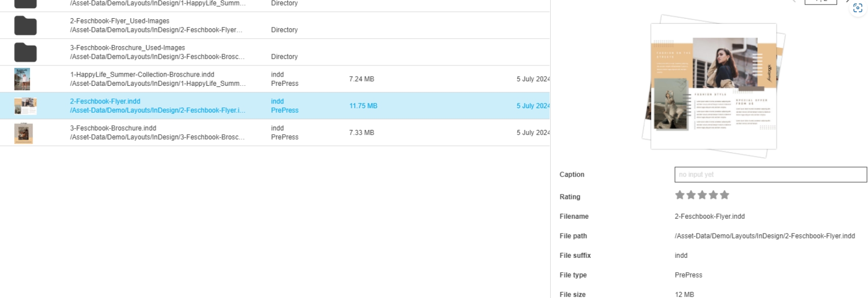Set rating to five stars
Image resolution: width=868 pixels, height=298 pixels.
pyautogui.click(x=724, y=195)
